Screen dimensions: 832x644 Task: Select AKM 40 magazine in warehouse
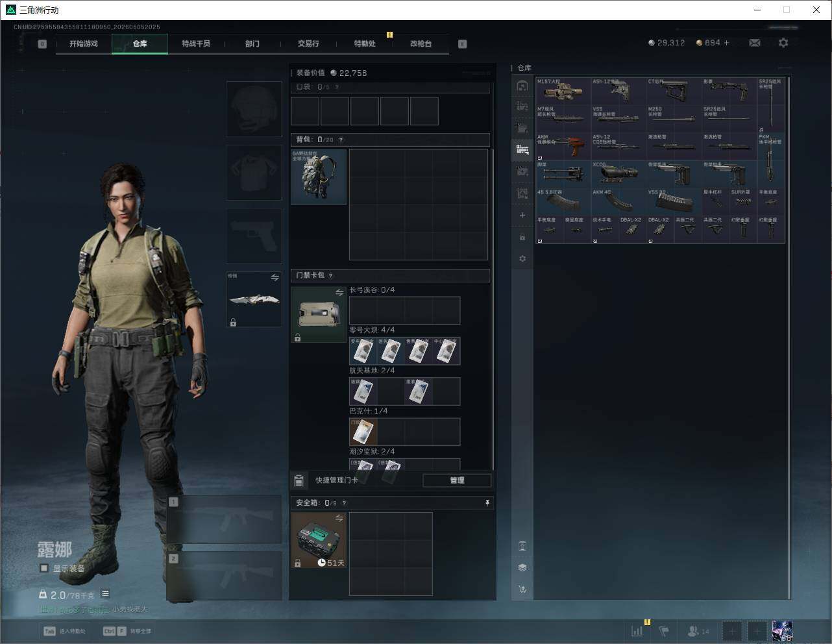619,202
